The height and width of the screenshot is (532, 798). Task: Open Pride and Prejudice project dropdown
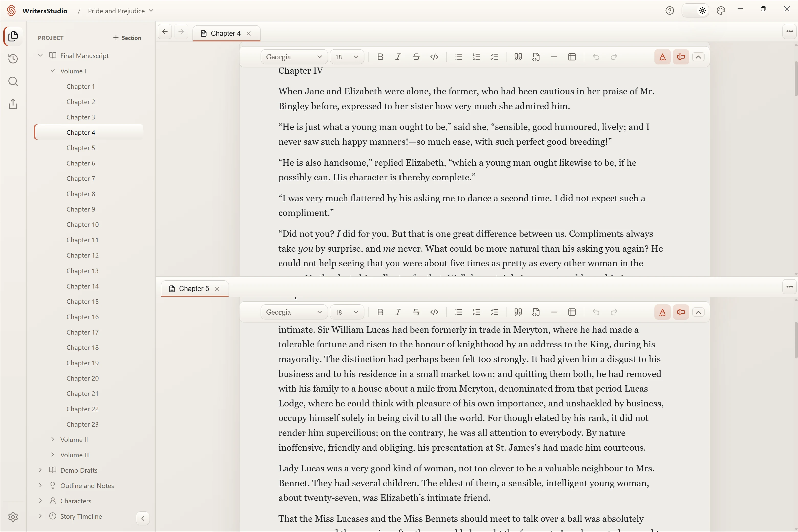tap(121, 11)
